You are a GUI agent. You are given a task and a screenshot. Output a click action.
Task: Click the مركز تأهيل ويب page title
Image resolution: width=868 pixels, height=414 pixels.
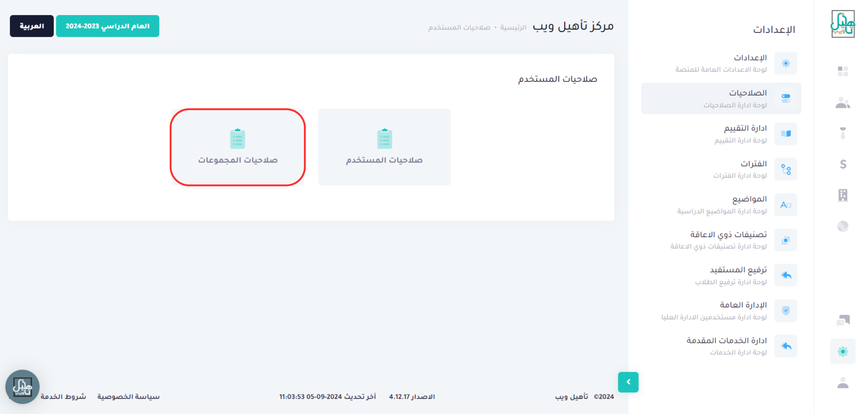[573, 26]
